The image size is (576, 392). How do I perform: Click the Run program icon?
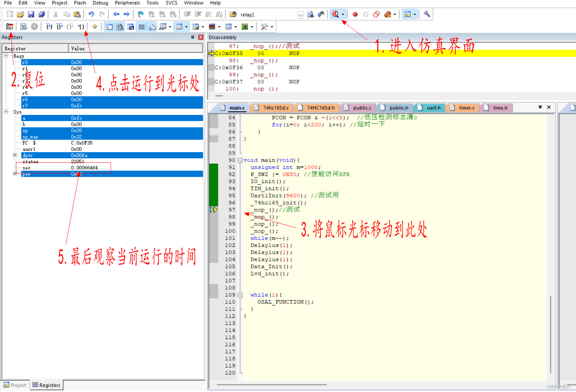click(24, 27)
